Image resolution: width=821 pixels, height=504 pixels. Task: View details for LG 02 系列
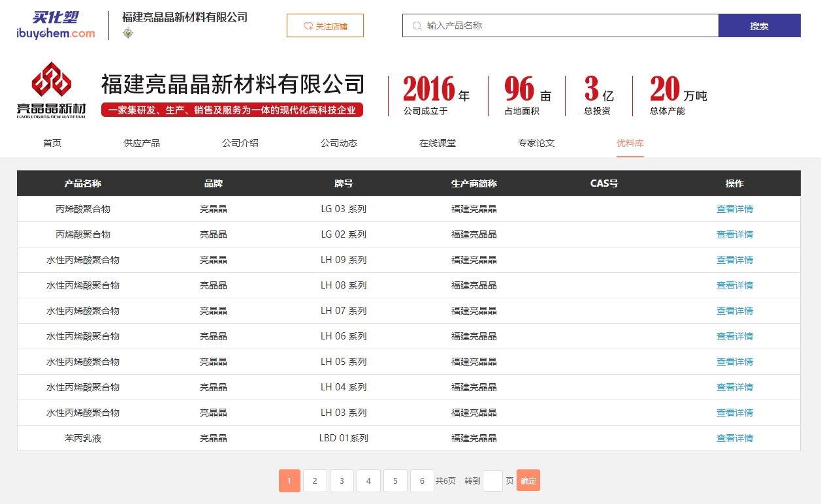[735, 234]
